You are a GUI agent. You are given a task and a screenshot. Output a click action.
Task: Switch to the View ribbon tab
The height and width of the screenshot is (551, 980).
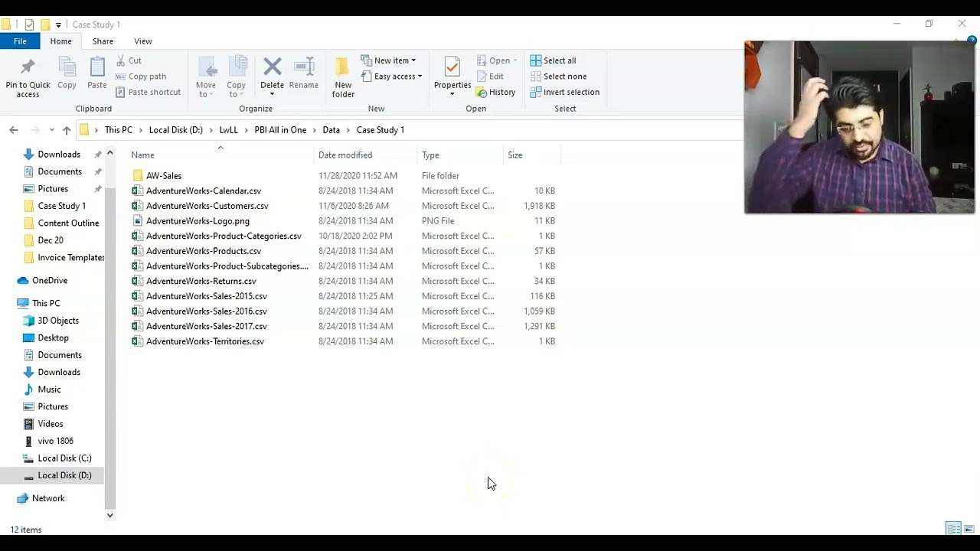click(x=143, y=41)
